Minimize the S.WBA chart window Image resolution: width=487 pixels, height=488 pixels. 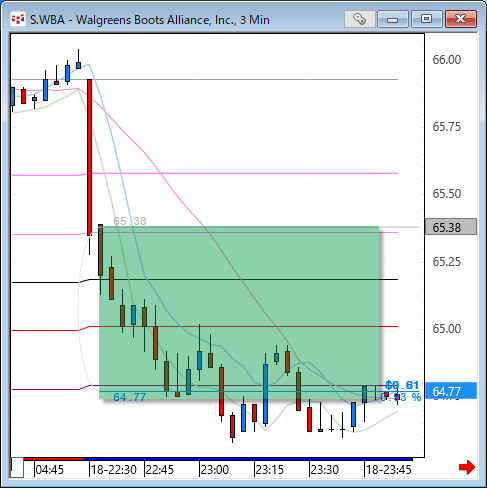pos(392,19)
